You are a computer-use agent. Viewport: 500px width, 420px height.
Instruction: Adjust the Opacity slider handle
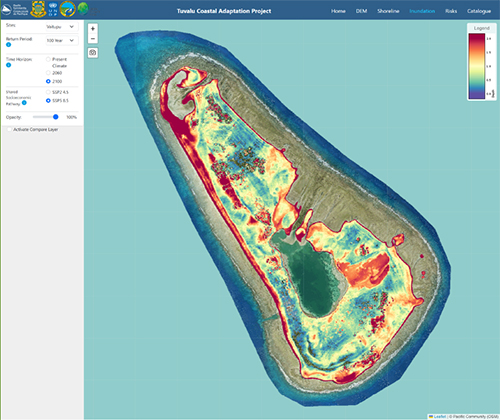click(x=56, y=117)
